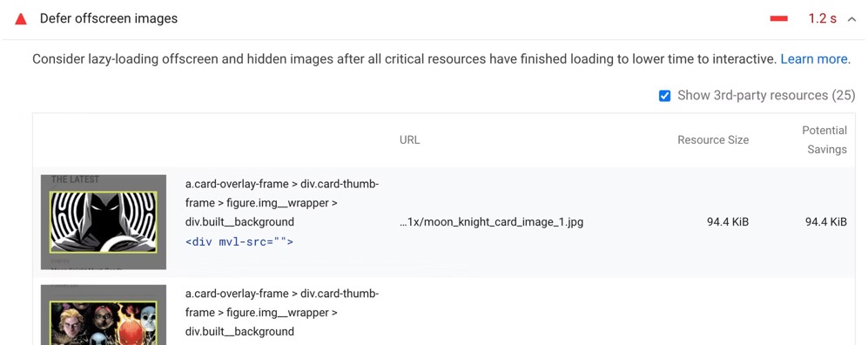Image resolution: width=868 pixels, height=345 pixels.
Task: Click the Potential Savings column header
Action: (824, 140)
